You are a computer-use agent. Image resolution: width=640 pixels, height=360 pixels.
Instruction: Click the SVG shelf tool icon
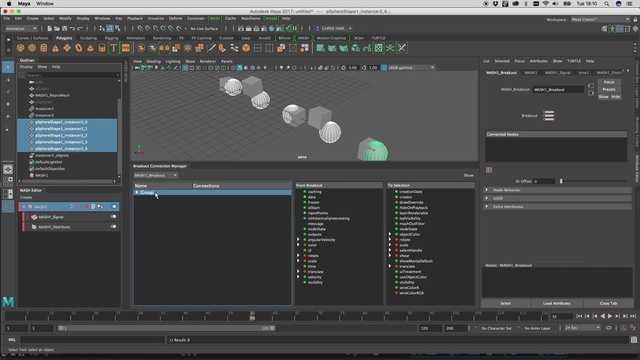[x=125, y=48]
